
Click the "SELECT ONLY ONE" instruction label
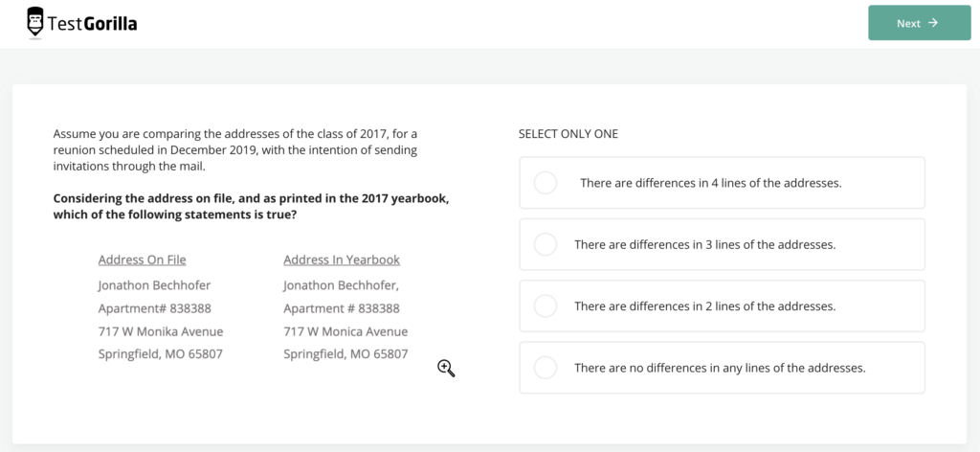point(568,134)
